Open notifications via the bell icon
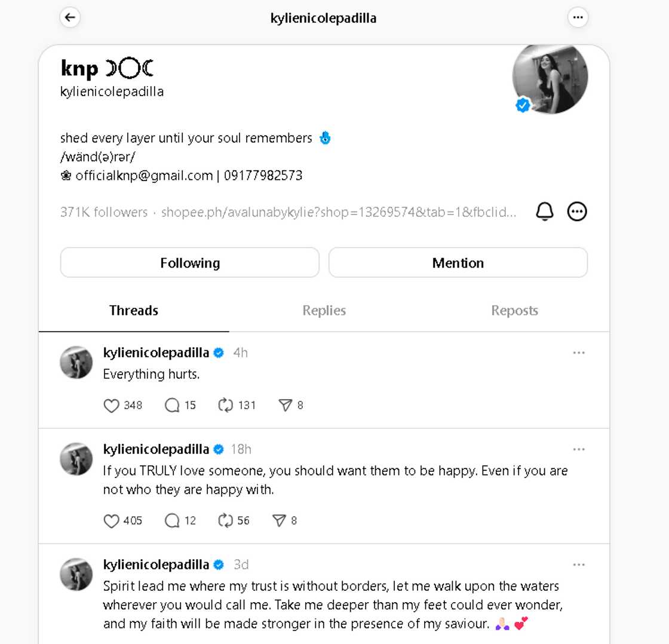 point(544,211)
